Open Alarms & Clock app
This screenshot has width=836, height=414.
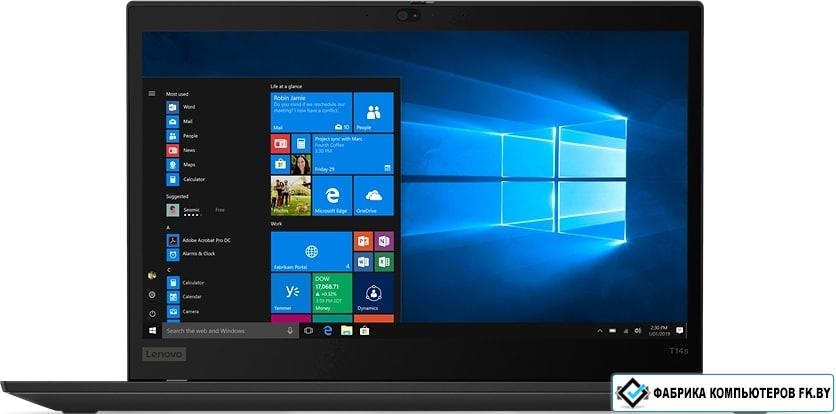tap(191, 254)
